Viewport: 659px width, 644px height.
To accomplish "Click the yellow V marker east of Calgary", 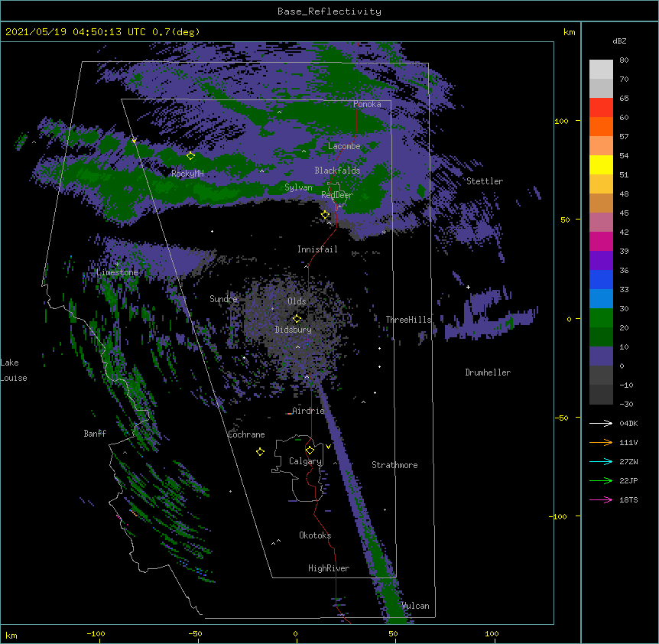I will (x=328, y=447).
